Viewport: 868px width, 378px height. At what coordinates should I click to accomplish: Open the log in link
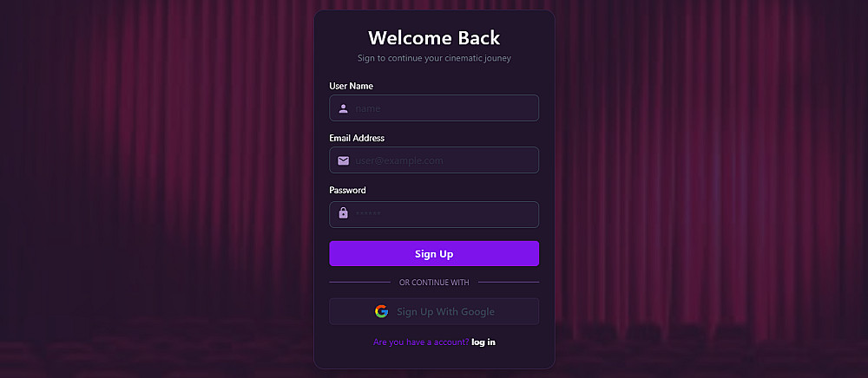point(483,342)
